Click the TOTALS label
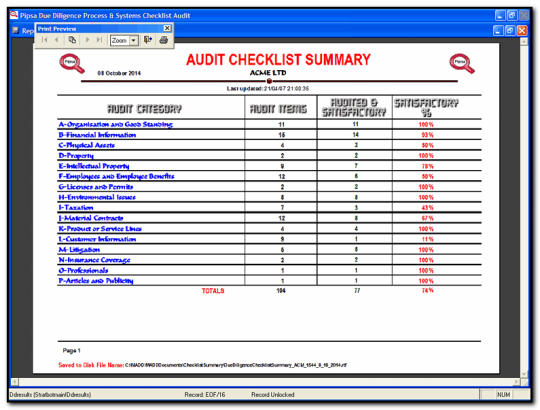540x410 pixels. click(213, 291)
